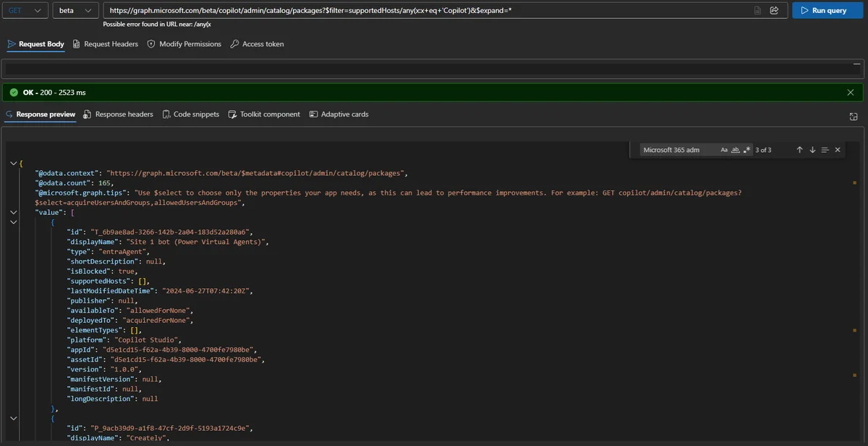Click the assetId GUID value
Viewport: 868px width, 446px height.
[x=185, y=359]
